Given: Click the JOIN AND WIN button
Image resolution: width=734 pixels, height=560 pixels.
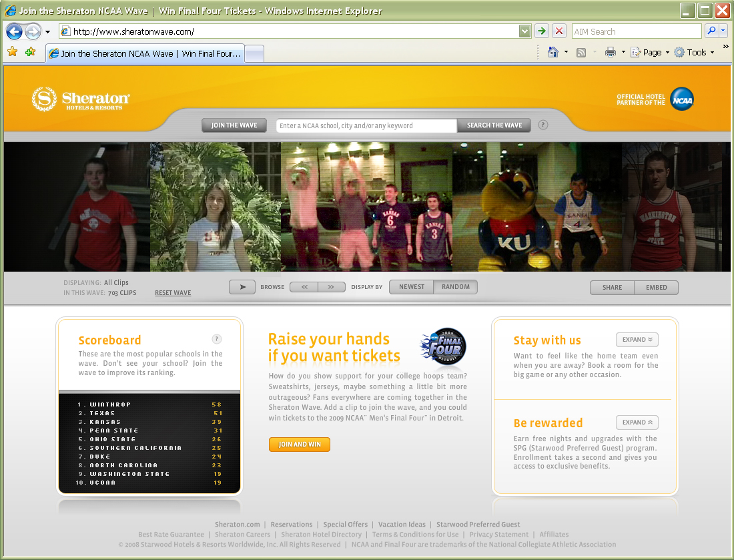Looking at the screenshot, I should pyautogui.click(x=300, y=445).
